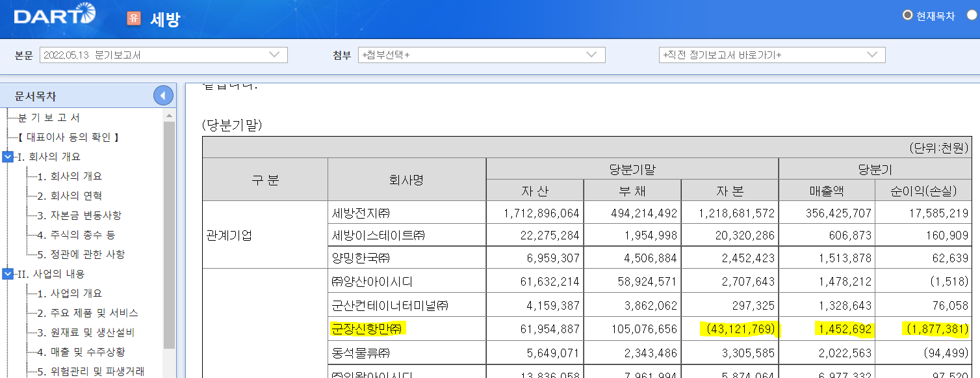The image size is (980, 378).
Task: Collapse the I. 회사의 개요 tree node
Action: (x=8, y=157)
